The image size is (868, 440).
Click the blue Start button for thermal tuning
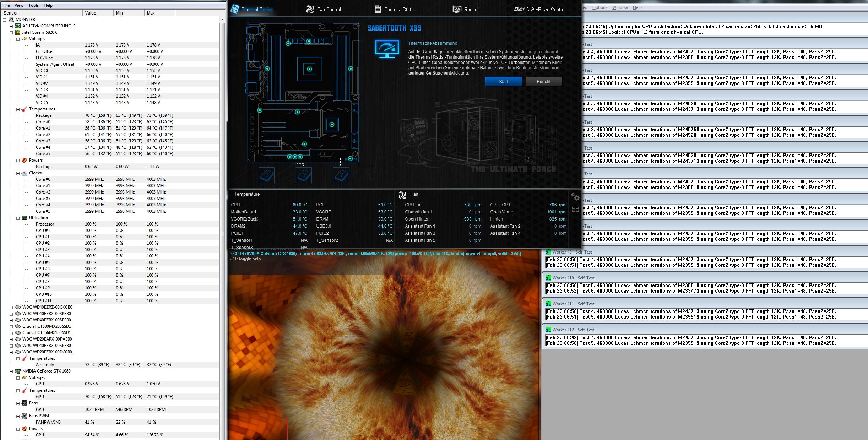pyautogui.click(x=504, y=82)
